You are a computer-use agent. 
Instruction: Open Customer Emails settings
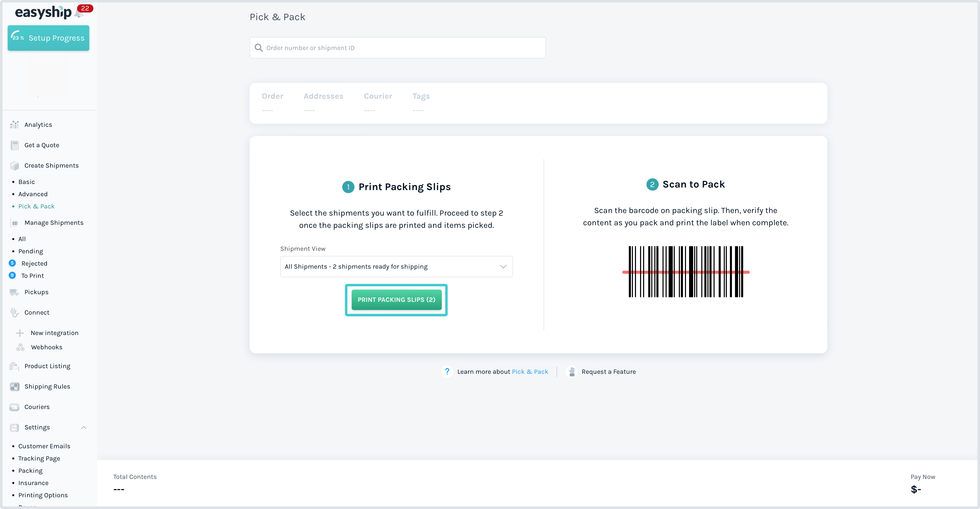44,446
